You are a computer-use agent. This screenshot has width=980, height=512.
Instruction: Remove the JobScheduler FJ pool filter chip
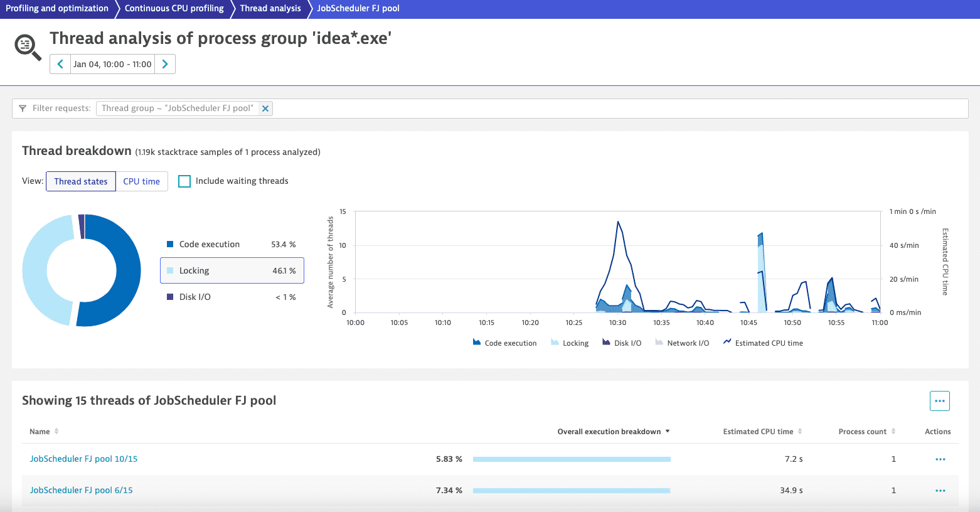pyautogui.click(x=265, y=109)
